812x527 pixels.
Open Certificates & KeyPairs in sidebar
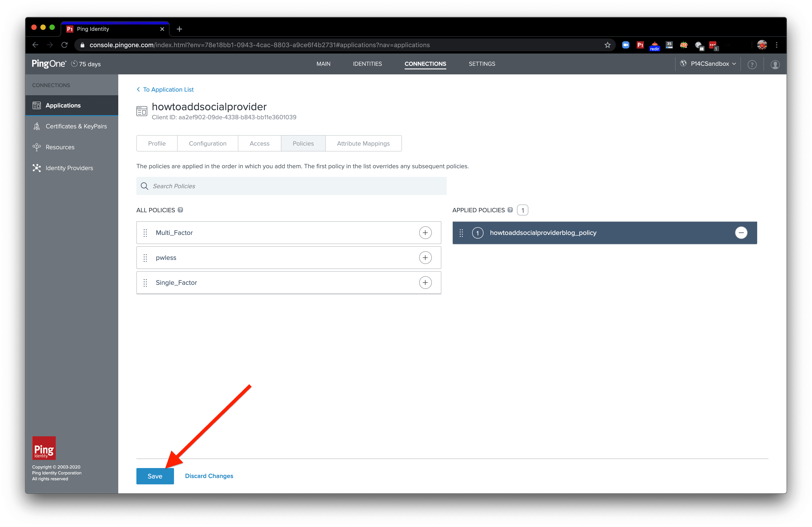[72, 126]
